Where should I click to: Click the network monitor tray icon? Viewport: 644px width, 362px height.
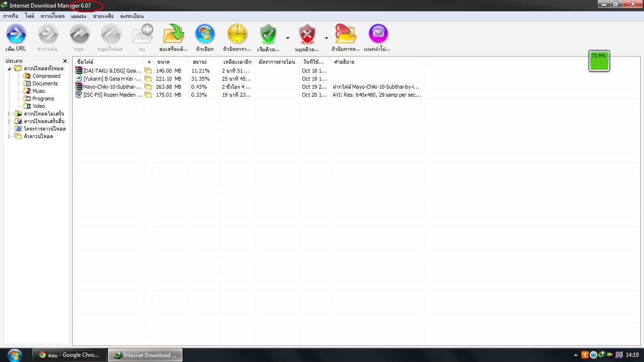[618, 355]
